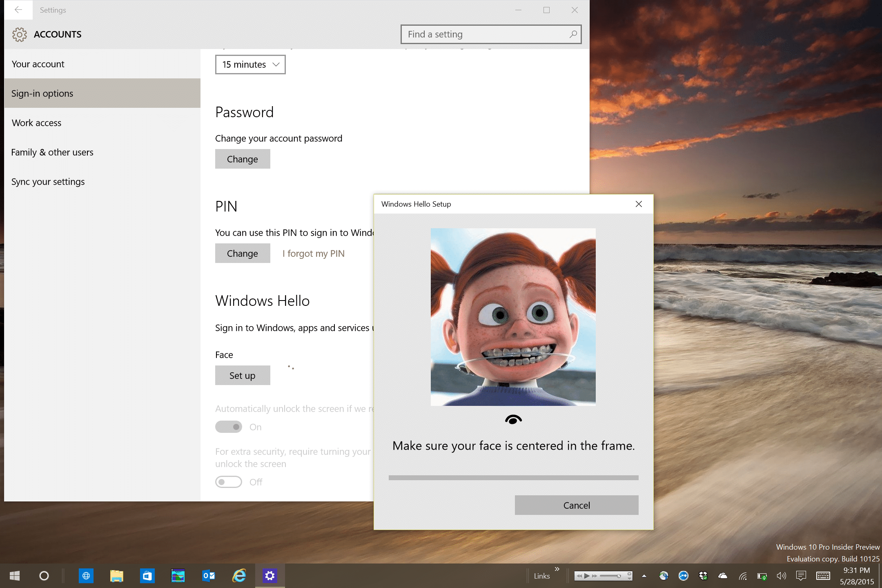Viewport: 882px width, 588px height.
Task: Open Sync your settings section
Action: pos(102,182)
